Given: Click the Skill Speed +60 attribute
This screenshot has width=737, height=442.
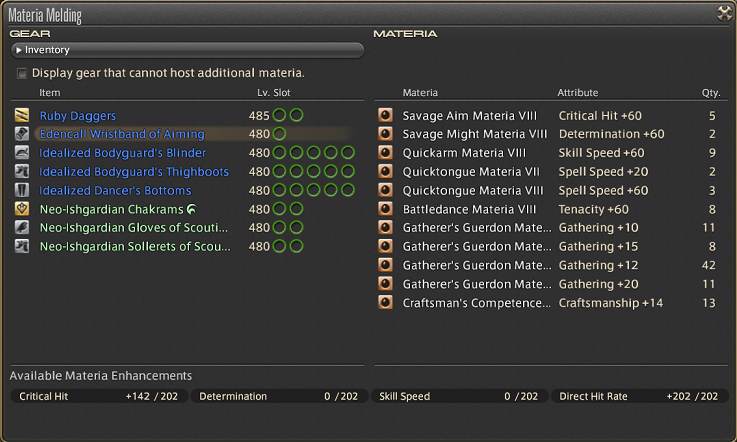Looking at the screenshot, I should 602,153.
